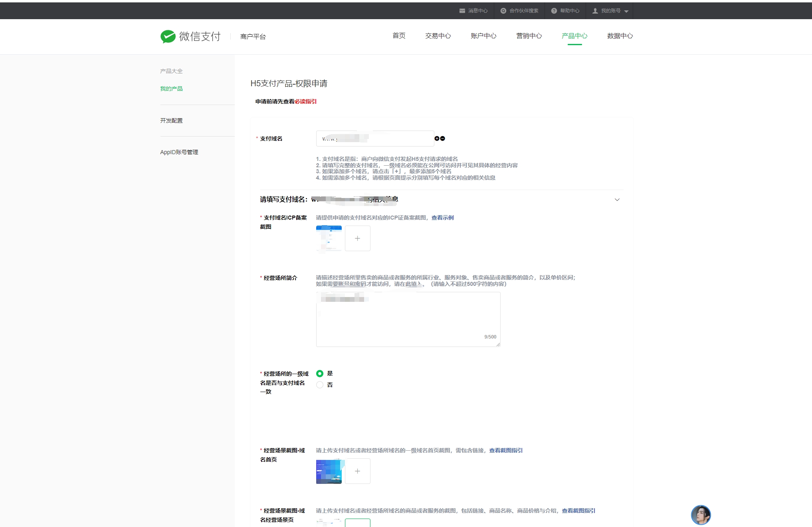Add another 域名首页 screenshot via plus box

[x=357, y=471]
